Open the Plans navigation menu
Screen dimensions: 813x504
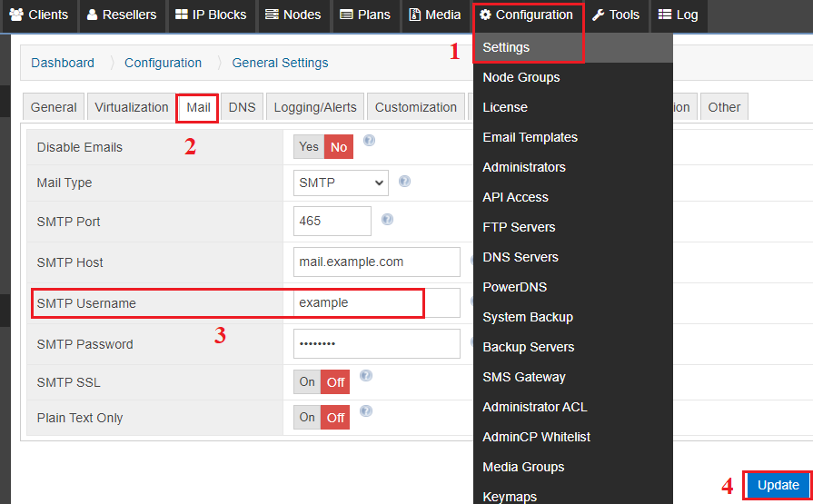[x=365, y=15]
